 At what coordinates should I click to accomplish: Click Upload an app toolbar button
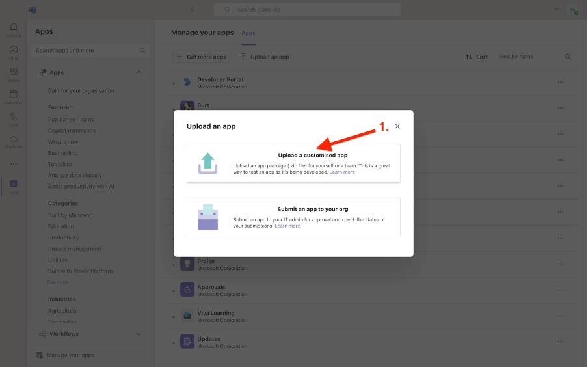click(x=265, y=57)
